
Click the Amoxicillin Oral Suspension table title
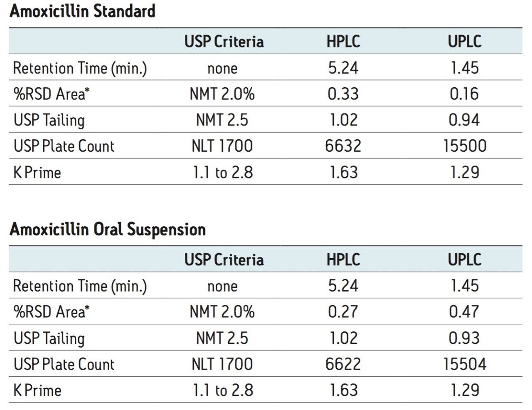pos(107,229)
